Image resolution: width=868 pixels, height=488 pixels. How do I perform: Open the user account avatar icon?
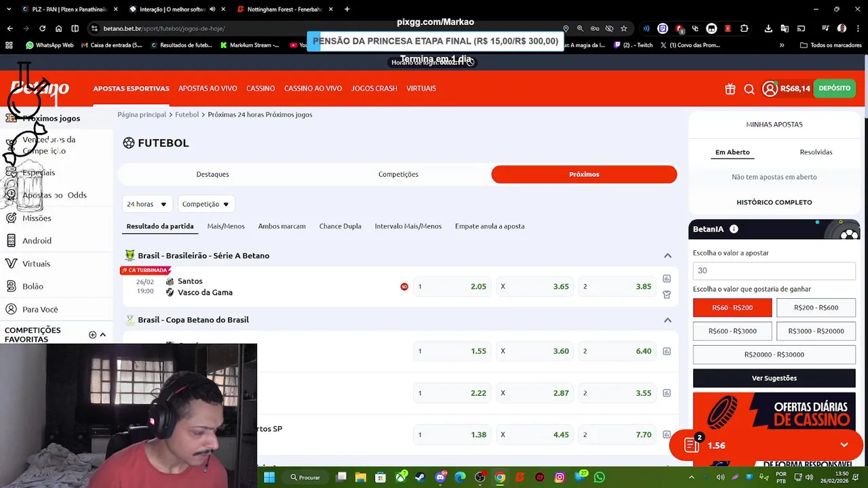click(x=770, y=89)
